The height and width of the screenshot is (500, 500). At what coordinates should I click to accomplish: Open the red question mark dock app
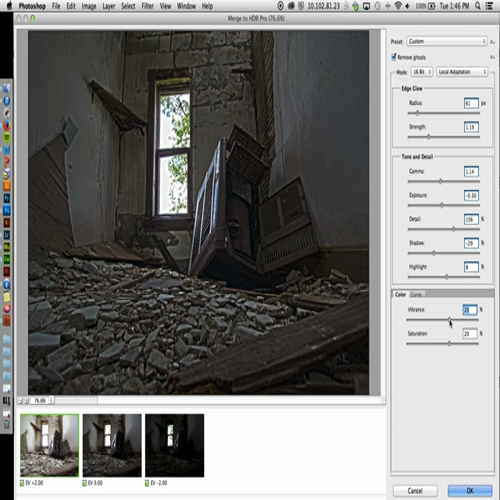pyautogui.click(x=6, y=162)
